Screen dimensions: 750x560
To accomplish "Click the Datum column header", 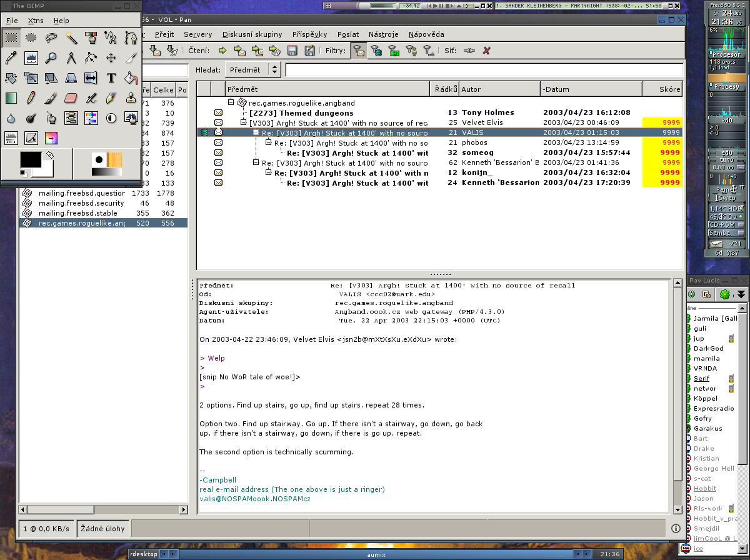I will tap(591, 89).
